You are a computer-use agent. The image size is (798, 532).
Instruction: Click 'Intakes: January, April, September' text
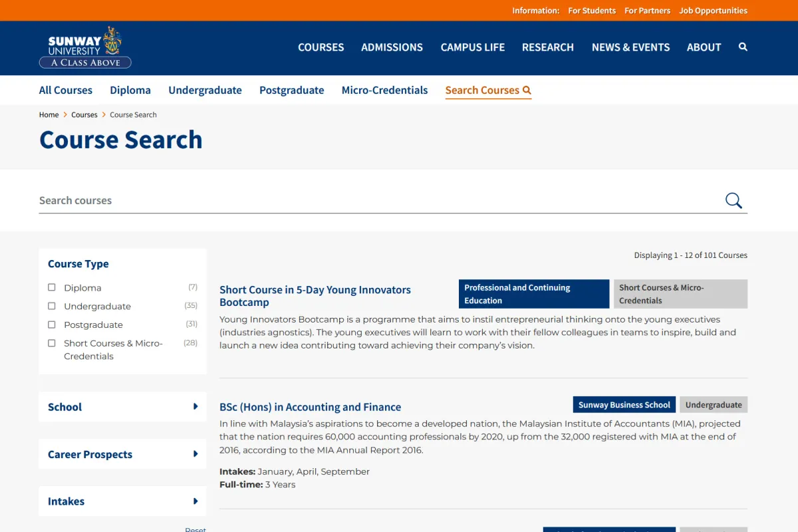295,471
